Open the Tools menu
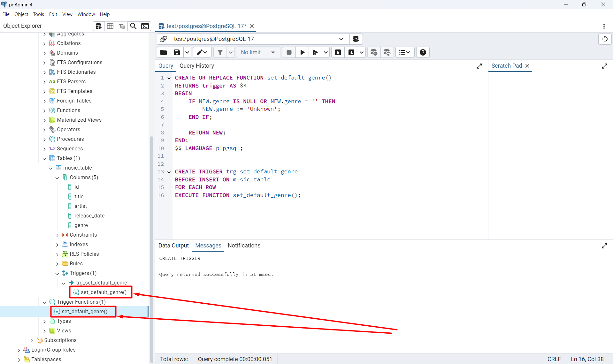The height and width of the screenshot is (364, 613). point(38,14)
